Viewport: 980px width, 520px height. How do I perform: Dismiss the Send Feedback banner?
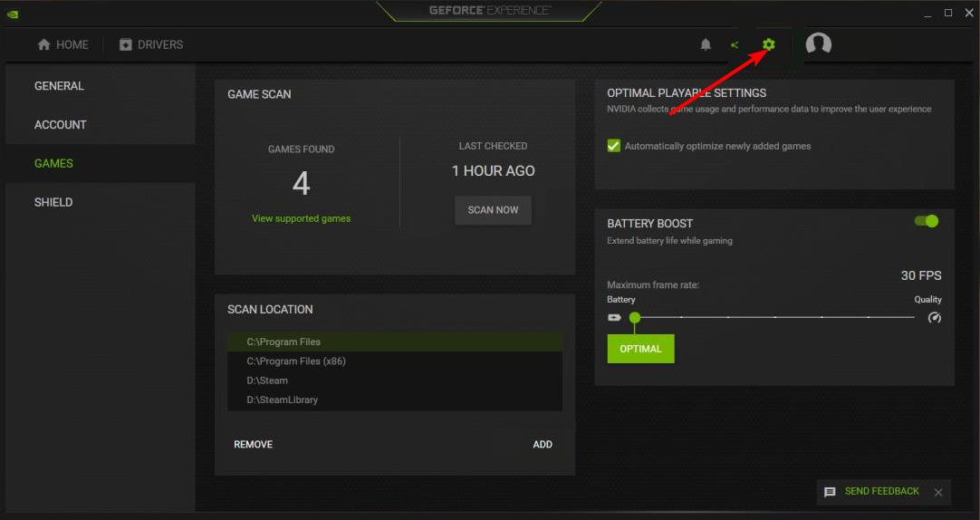938,493
